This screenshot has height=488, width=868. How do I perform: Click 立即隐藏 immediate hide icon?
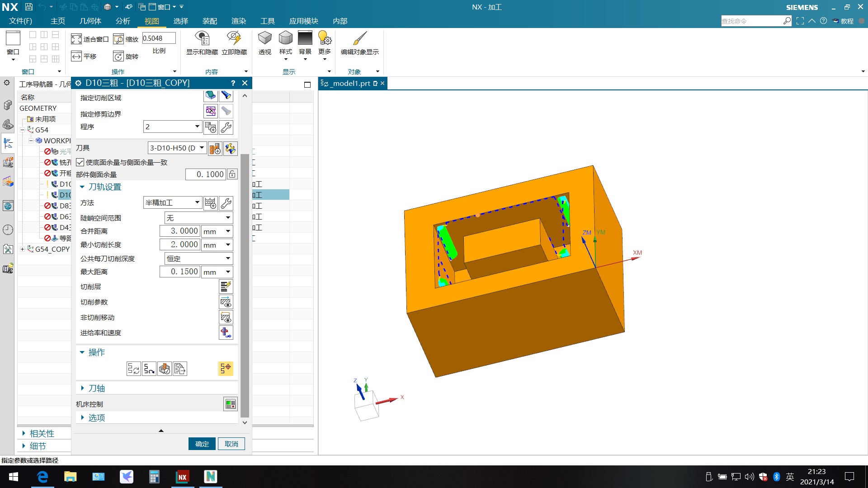(x=234, y=43)
